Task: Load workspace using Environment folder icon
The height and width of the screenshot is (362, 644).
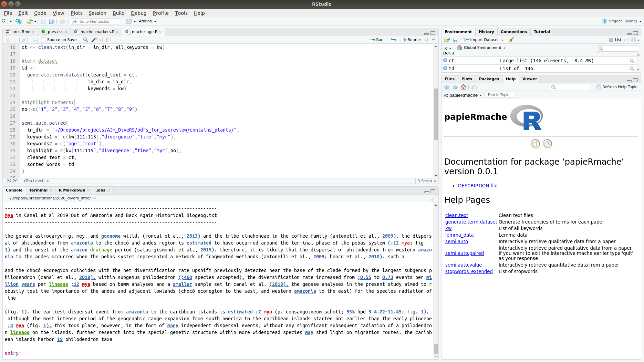Action: click(x=447, y=40)
